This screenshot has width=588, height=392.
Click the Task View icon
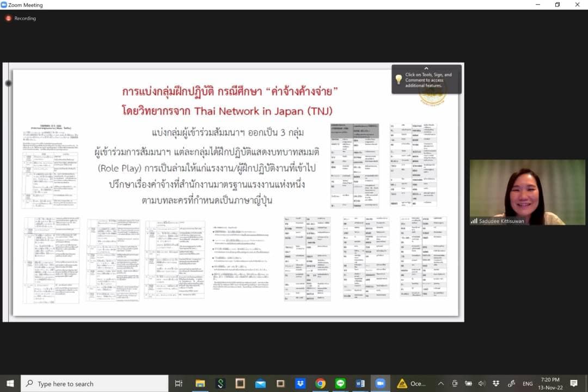coord(179,383)
